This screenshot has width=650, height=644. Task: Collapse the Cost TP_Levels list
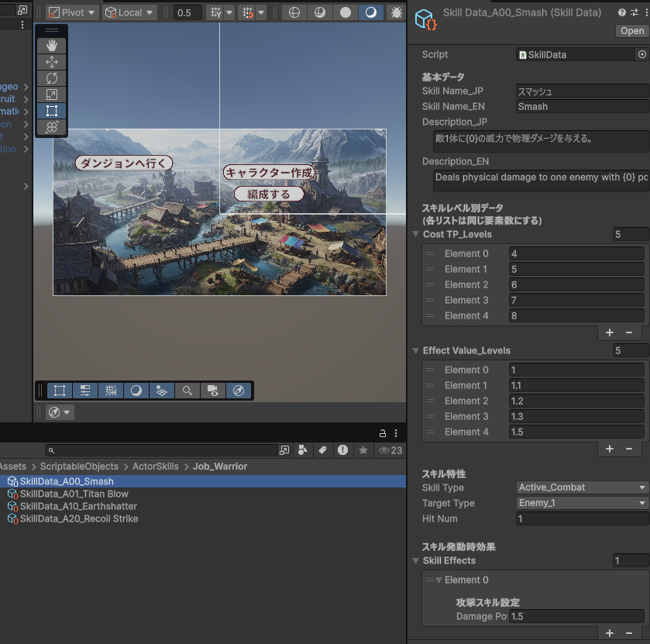pos(416,234)
